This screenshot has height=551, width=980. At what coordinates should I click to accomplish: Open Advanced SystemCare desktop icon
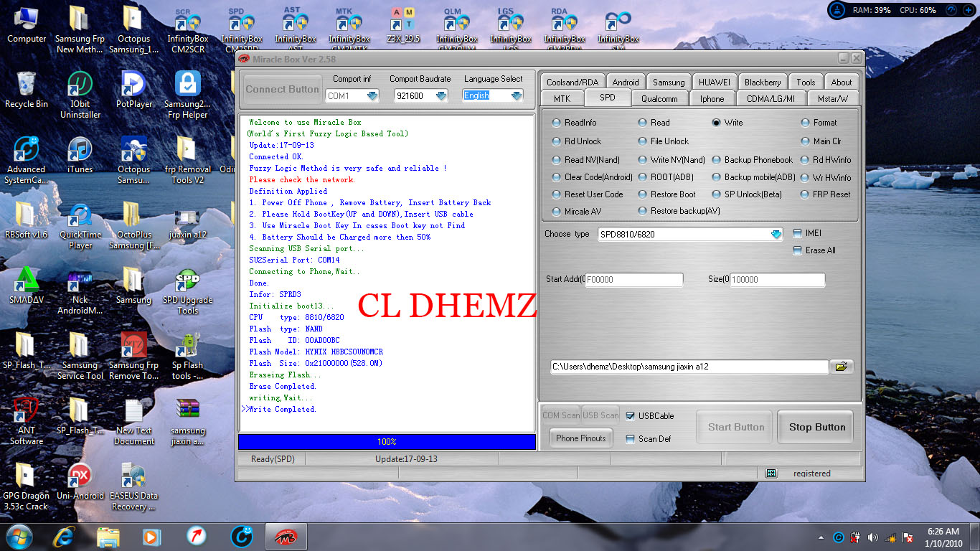[27, 161]
